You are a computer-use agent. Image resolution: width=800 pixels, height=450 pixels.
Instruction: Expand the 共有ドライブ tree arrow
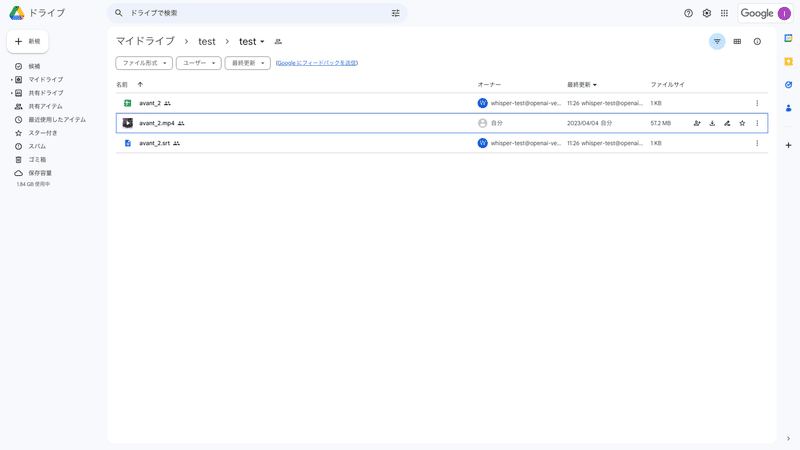[12, 93]
